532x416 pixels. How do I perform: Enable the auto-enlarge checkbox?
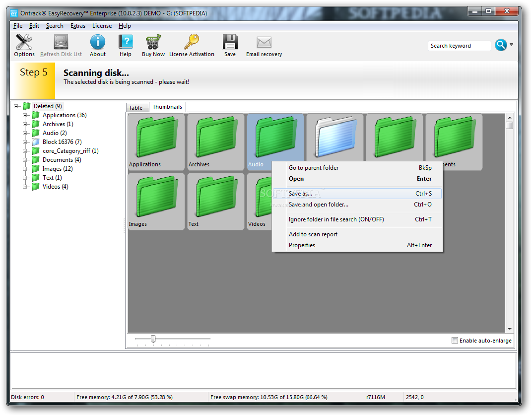[455, 341]
